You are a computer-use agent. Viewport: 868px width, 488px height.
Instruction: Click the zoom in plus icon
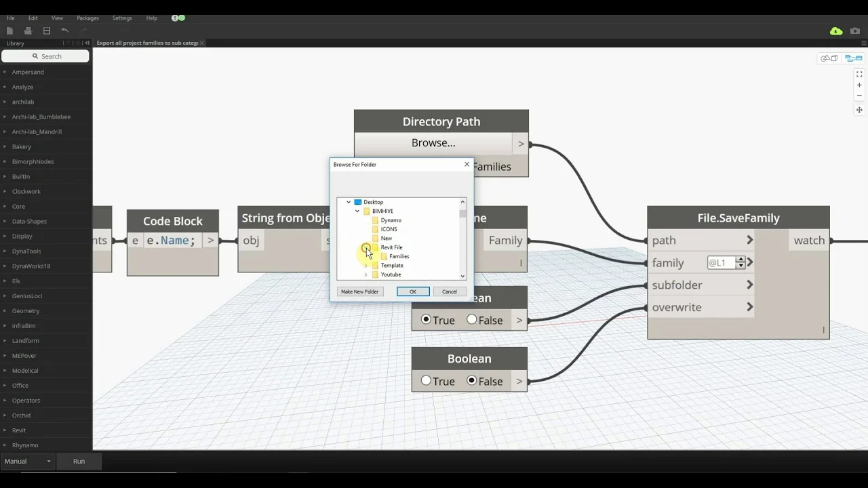(x=859, y=85)
